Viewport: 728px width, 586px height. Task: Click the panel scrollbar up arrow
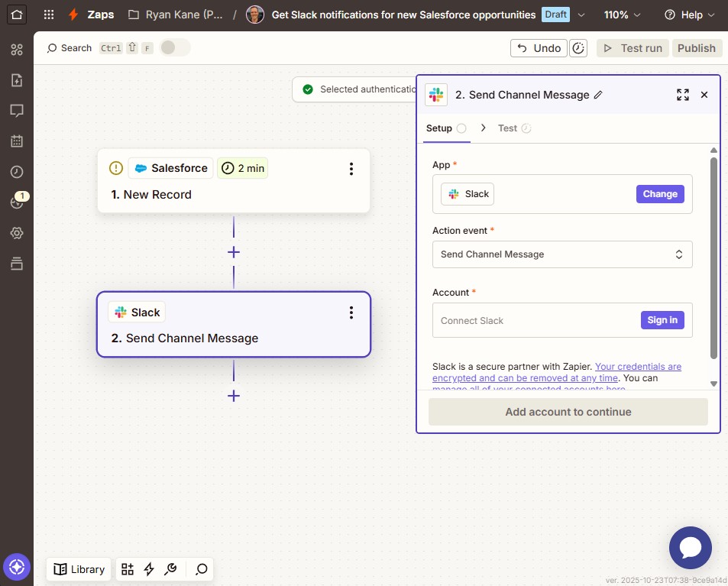(x=713, y=150)
